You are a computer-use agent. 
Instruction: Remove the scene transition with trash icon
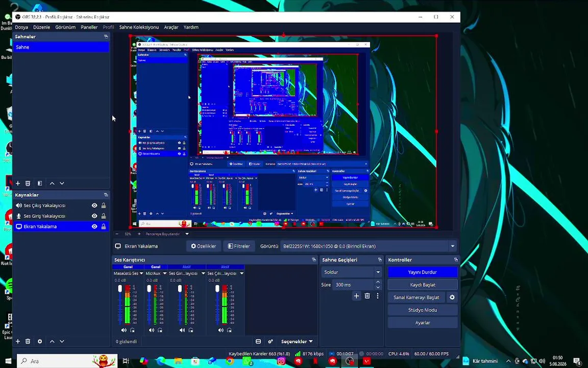click(x=367, y=296)
